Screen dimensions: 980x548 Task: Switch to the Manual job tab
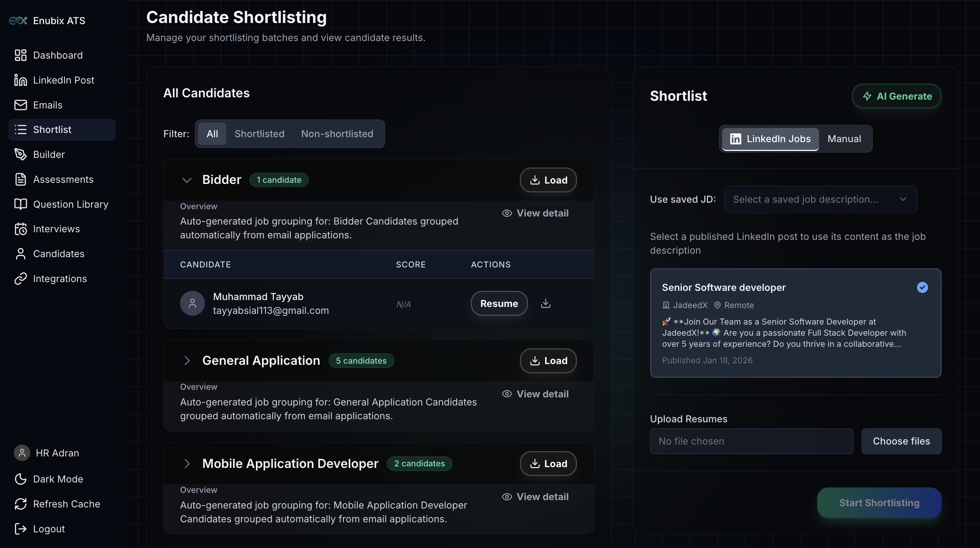[844, 139]
